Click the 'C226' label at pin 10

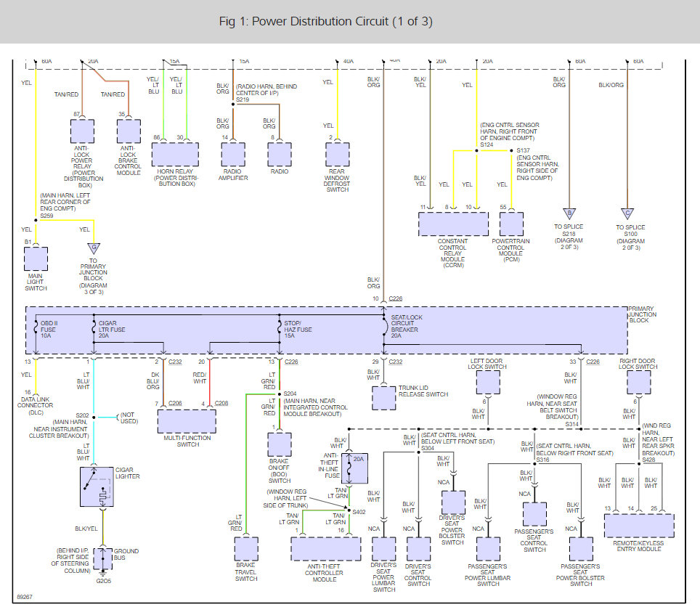point(396,298)
